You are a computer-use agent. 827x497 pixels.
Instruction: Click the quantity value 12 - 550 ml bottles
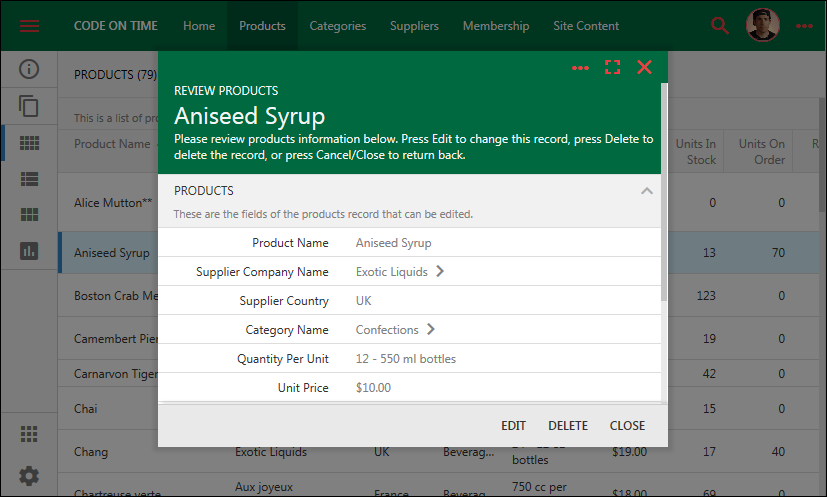406,359
